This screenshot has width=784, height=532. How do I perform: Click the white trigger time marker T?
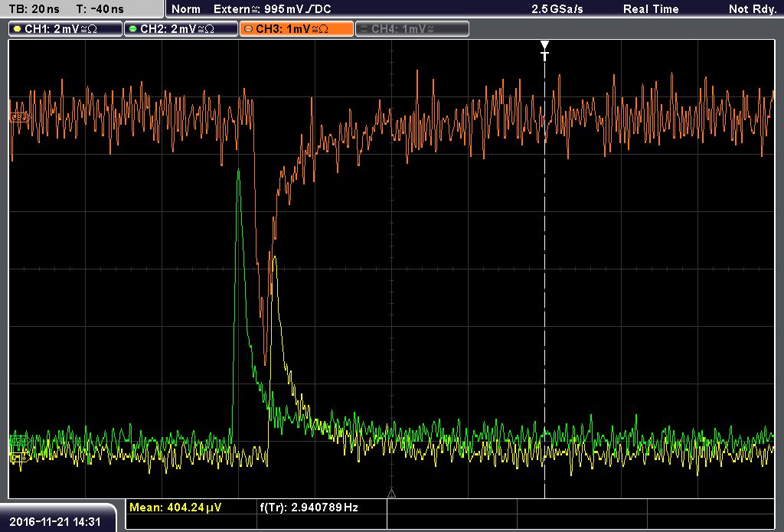544,51
